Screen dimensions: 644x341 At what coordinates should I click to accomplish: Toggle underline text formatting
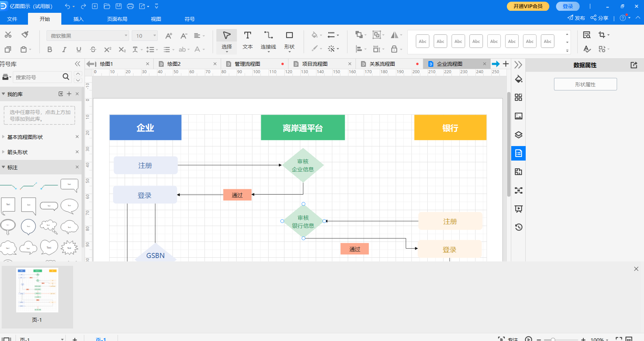tap(79, 50)
